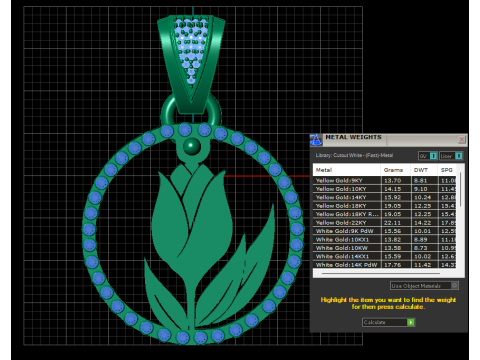Select the Yellow Gold:10KY row
Image resolution: width=480 pixels, height=360 pixels.
click(x=385, y=189)
